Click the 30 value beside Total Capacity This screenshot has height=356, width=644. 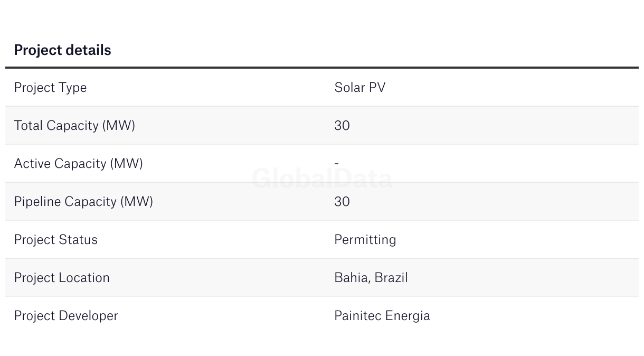pos(342,126)
